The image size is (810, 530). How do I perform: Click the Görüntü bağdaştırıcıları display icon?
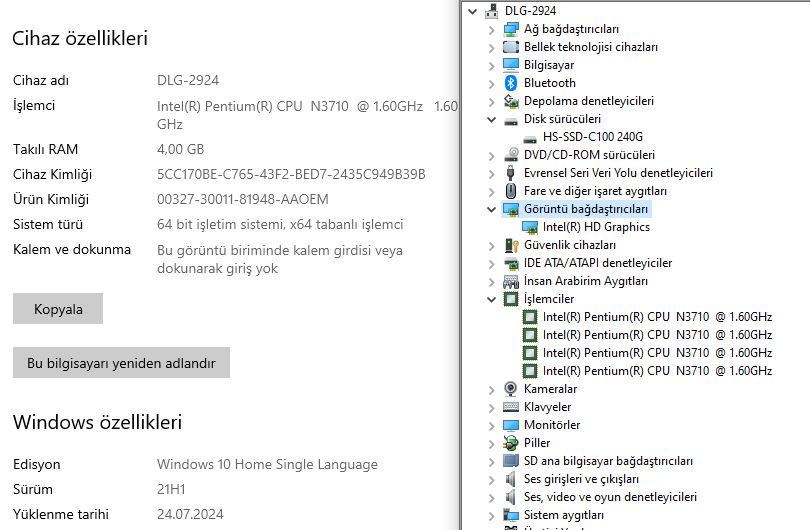[511, 209]
